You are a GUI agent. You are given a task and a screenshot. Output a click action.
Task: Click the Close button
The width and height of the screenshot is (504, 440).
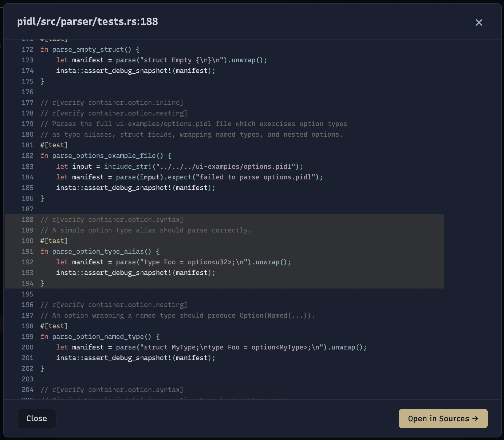(x=37, y=418)
